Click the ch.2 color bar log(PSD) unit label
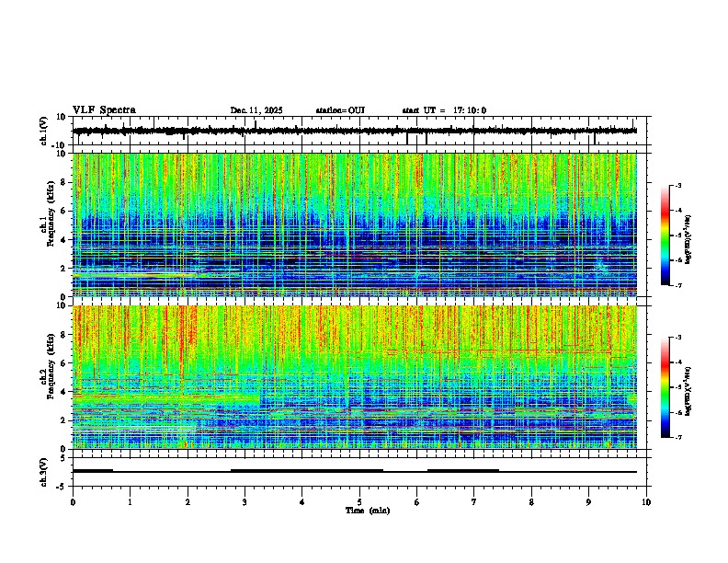Screen dimensions: 728x563 [688, 391]
